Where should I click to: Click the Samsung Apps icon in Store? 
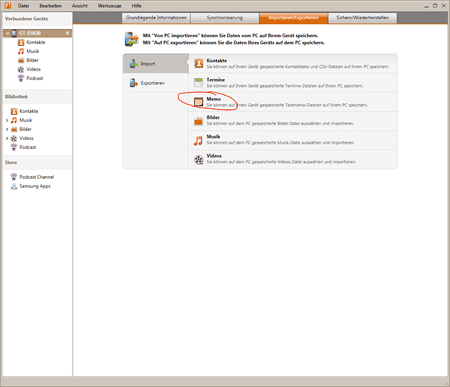tap(14, 186)
